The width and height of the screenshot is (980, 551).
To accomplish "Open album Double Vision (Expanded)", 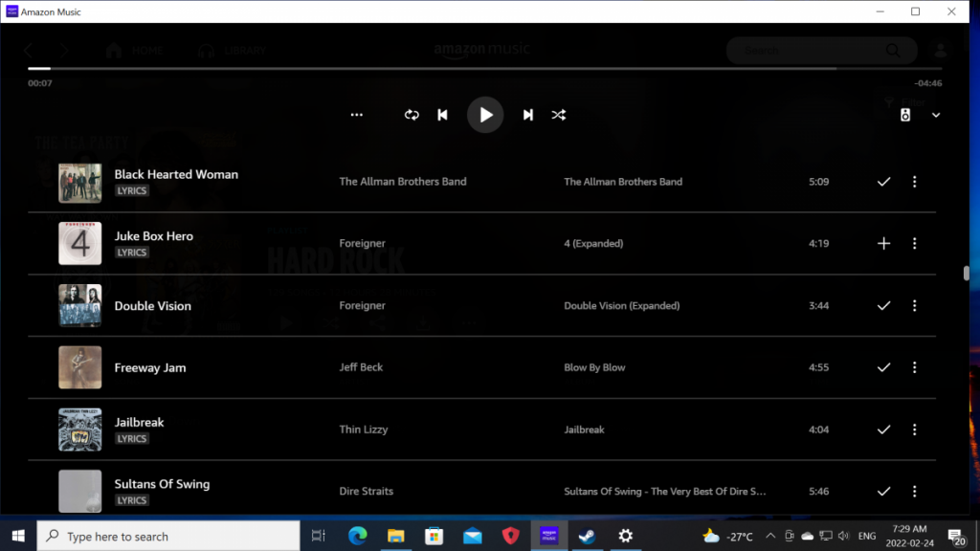I will pyautogui.click(x=622, y=305).
